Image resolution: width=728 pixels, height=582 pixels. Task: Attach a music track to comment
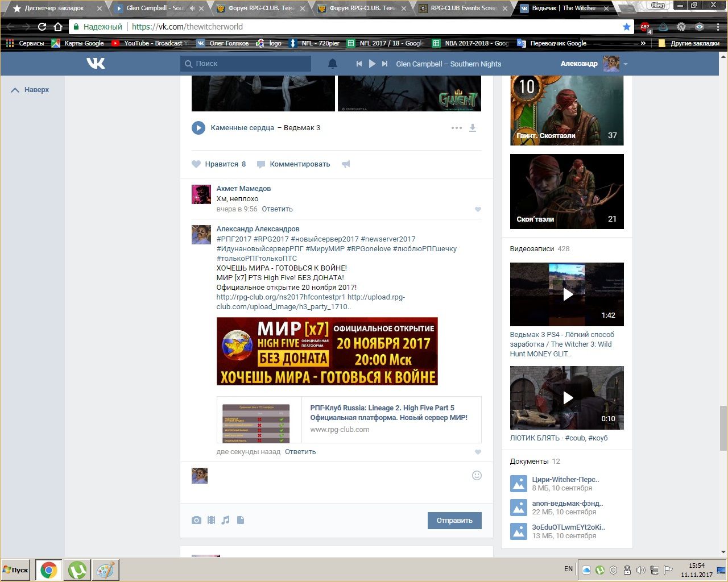(x=226, y=520)
